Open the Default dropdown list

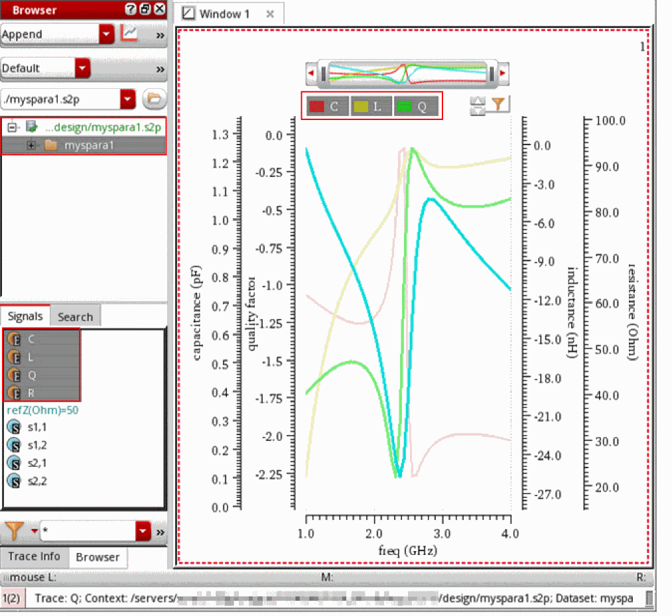[x=82, y=68]
